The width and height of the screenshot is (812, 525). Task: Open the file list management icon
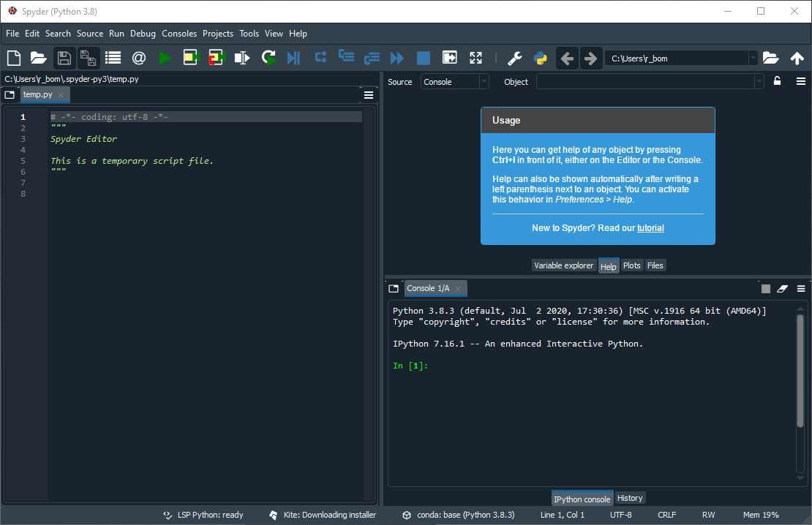pyautogui.click(x=113, y=58)
